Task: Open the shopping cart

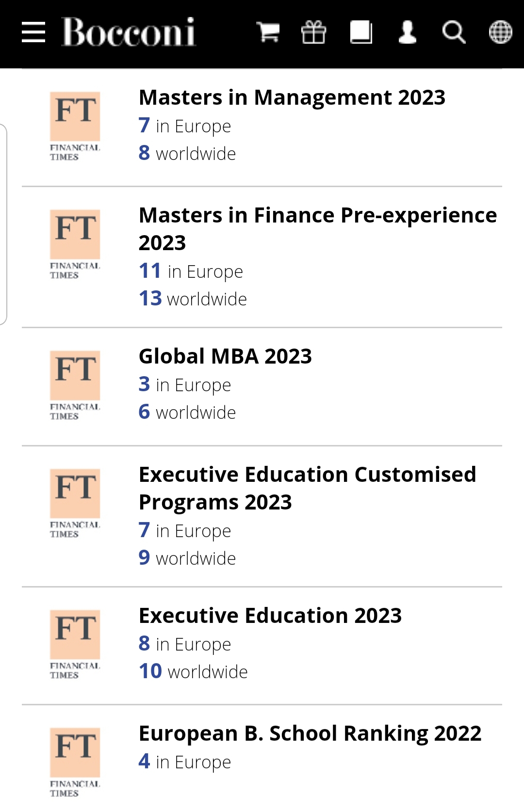Action: point(268,32)
